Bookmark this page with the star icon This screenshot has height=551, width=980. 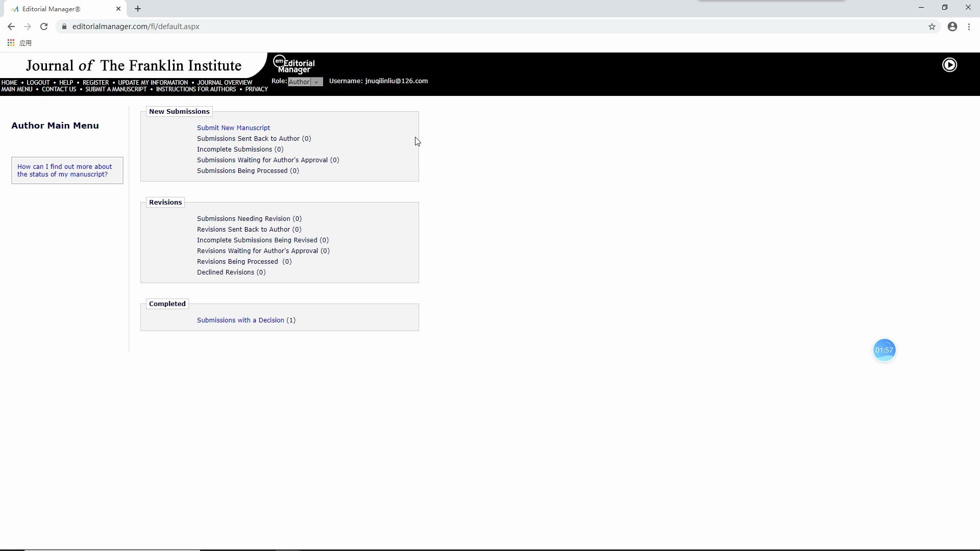click(x=932, y=27)
